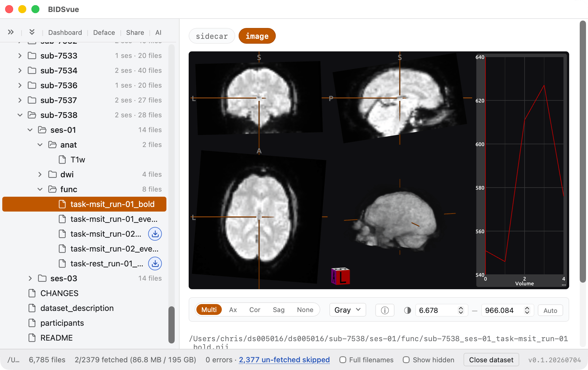Expand the sub-7534 tree node
Image resolution: width=588 pixels, height=370 pixels.
20,71
